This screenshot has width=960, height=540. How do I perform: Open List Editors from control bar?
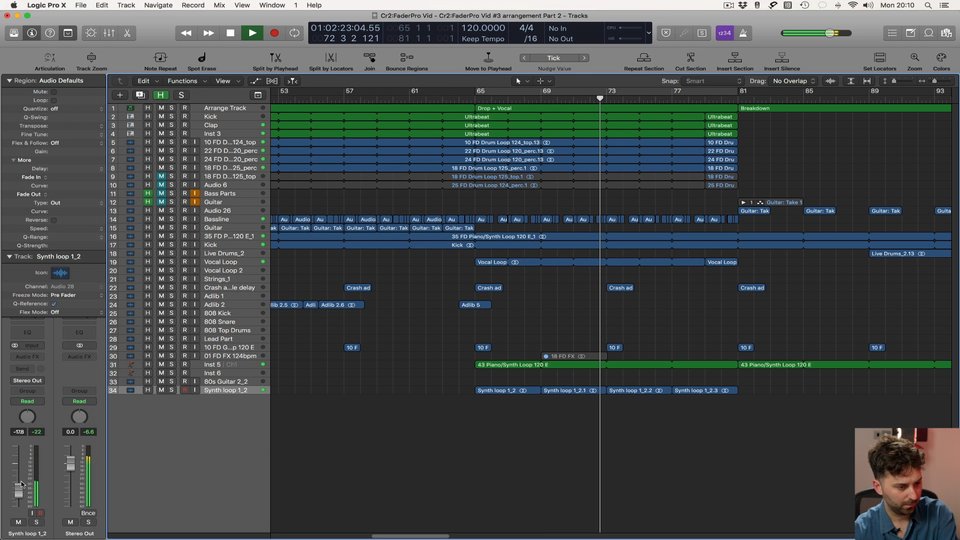click(892, 33)
